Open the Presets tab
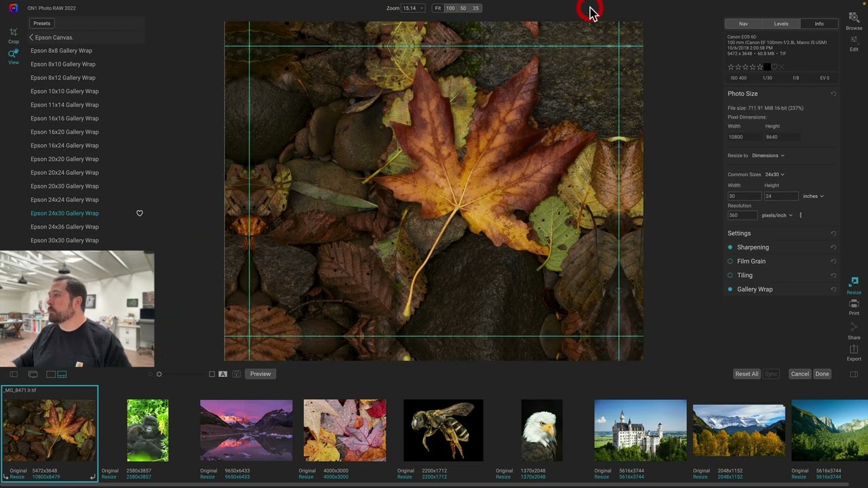 click(x=41, y=23)
